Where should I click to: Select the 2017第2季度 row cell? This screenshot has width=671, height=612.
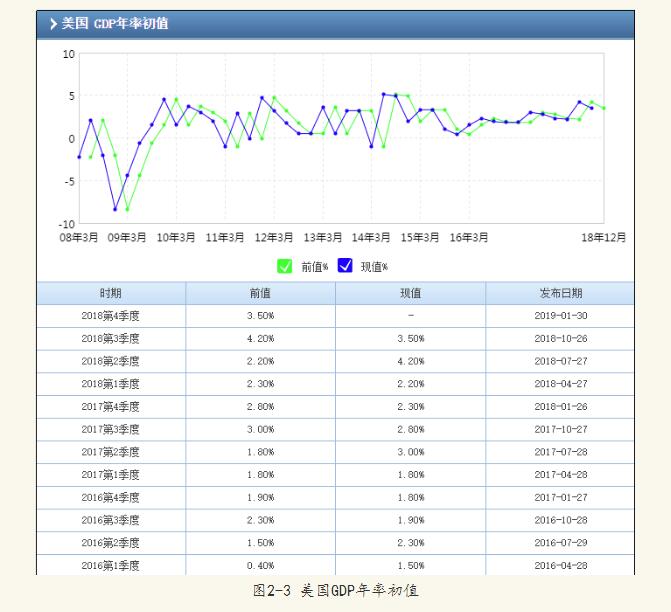(x=111, y=452)
